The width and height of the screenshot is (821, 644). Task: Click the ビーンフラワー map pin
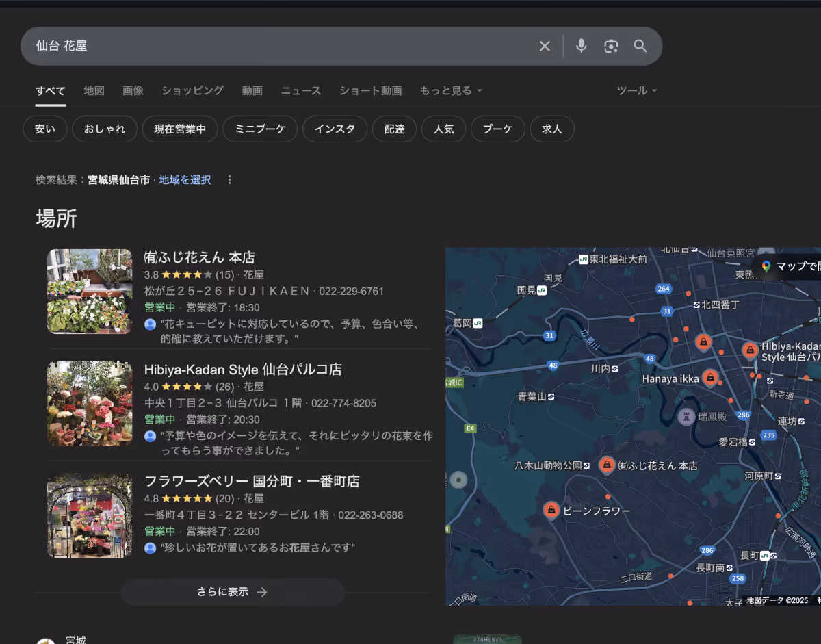pos(551,511)
